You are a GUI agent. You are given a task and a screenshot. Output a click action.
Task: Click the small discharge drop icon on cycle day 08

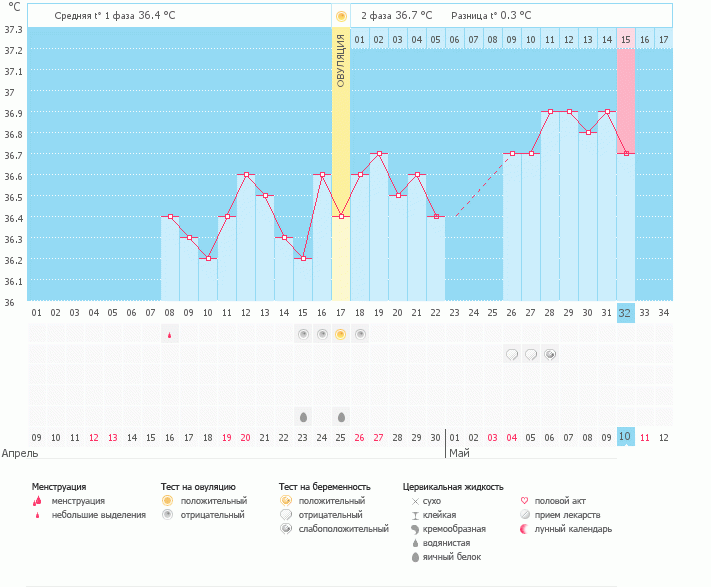[x=170, y=335]
